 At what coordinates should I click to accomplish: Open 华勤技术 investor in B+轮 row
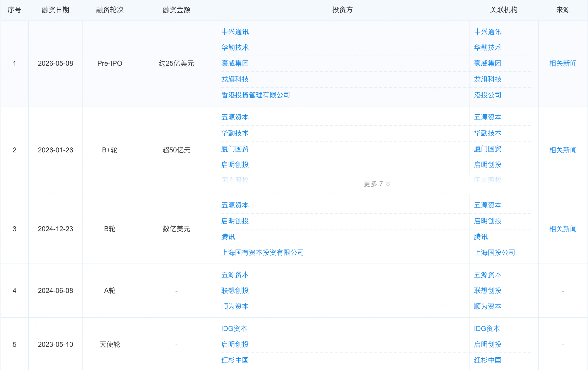pyautogui.click(x=235, y=133)
